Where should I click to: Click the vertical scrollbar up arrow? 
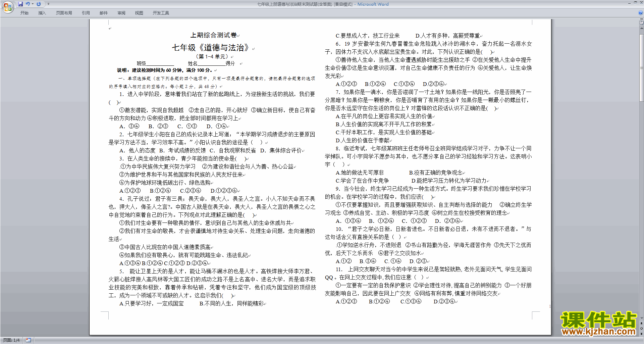click(642, 28)
